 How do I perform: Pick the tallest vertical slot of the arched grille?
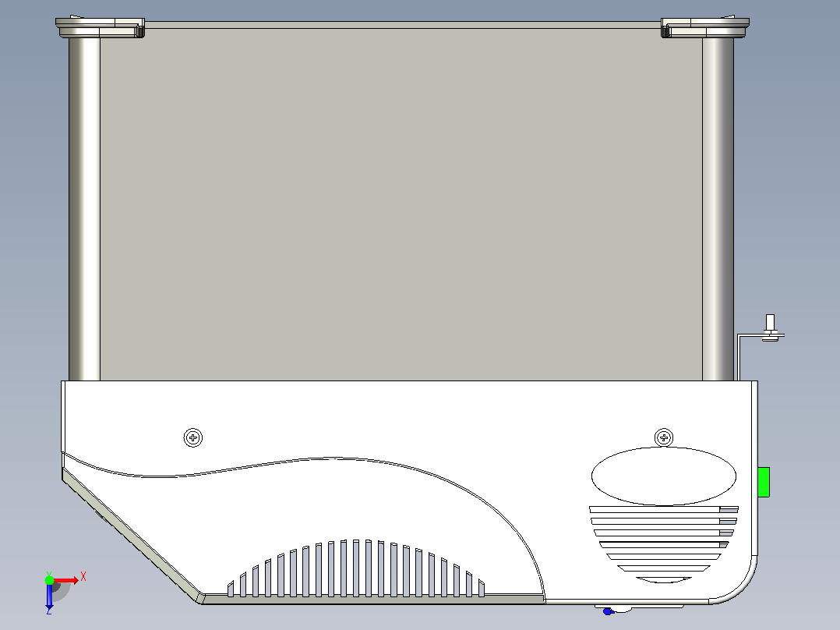click(x=355, y=568)
